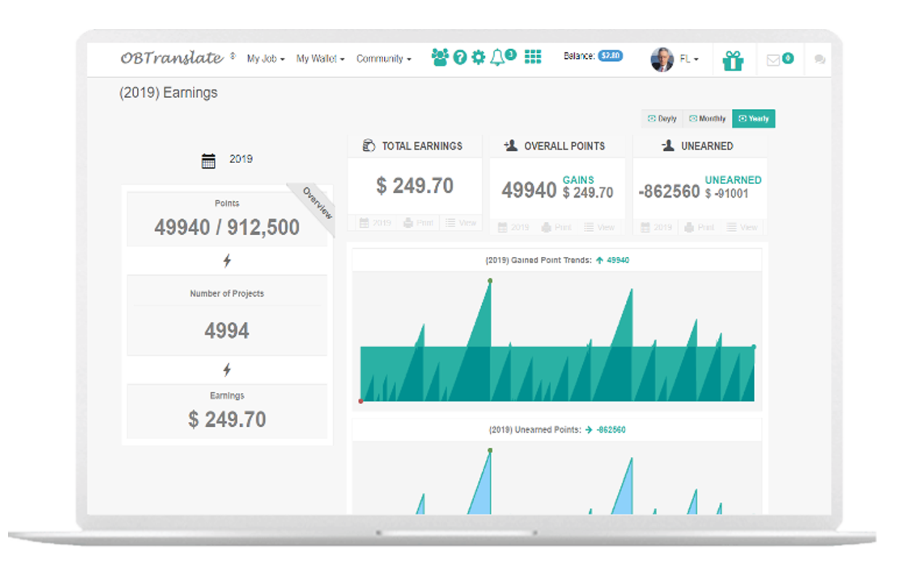
Task: Click the "$ 249.70" value in Earnings card
Action: coord(227,419)
